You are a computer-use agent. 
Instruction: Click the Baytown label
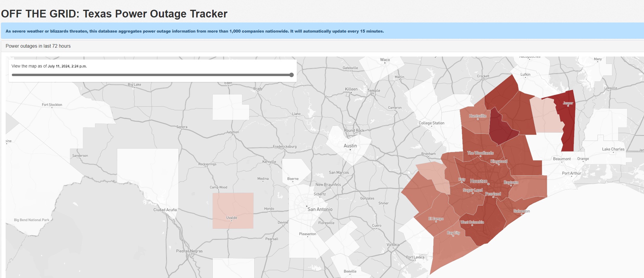[511, 182]
